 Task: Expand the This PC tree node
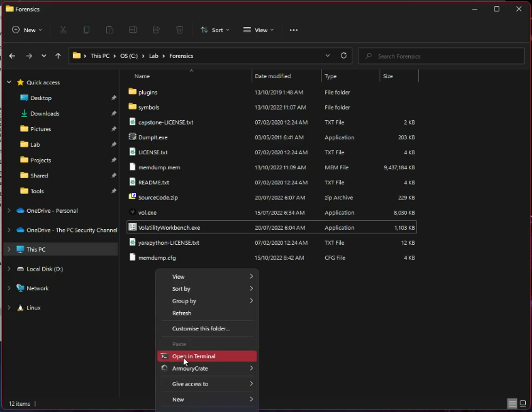click(9, 250)
